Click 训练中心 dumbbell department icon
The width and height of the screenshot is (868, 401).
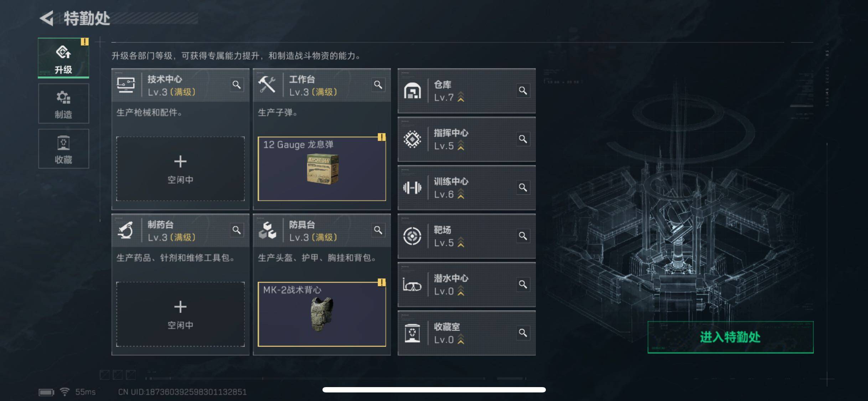click(x=412, y=187)
